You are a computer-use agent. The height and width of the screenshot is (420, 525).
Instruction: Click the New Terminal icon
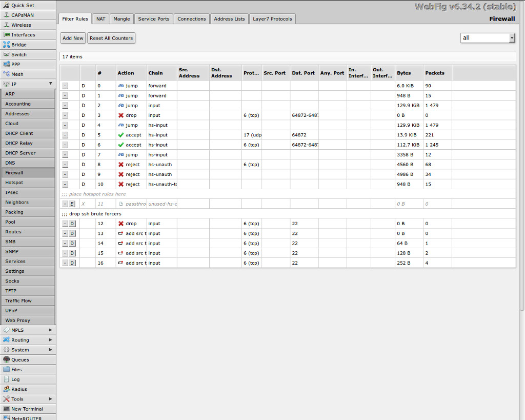pos(6,409)
